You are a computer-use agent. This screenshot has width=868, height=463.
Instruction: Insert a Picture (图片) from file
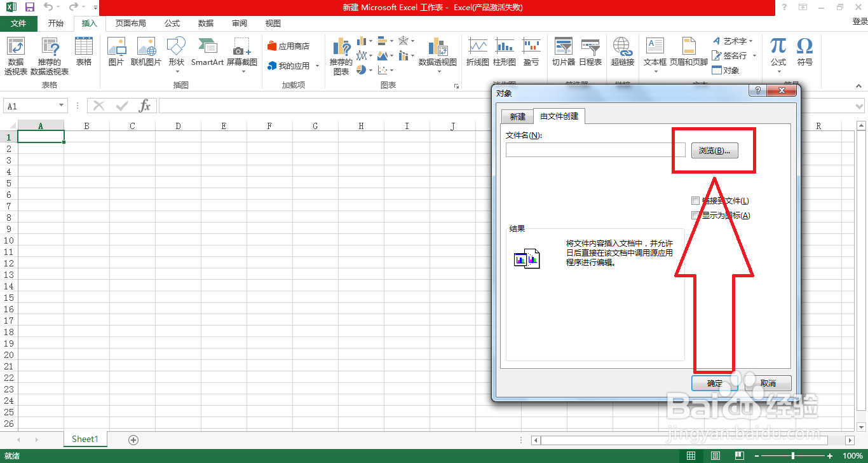click(x=116, y=52)
